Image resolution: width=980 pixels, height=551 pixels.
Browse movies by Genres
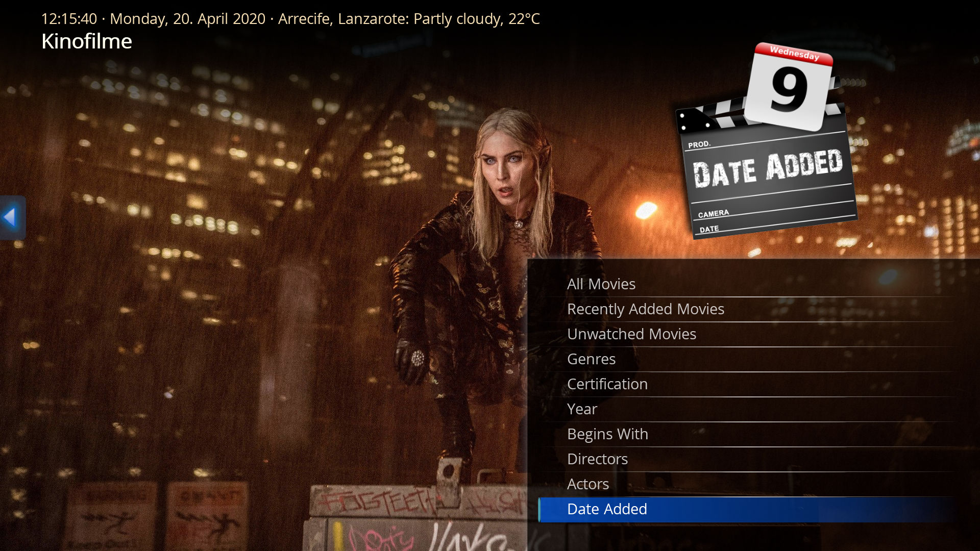(x=591, y=359)
